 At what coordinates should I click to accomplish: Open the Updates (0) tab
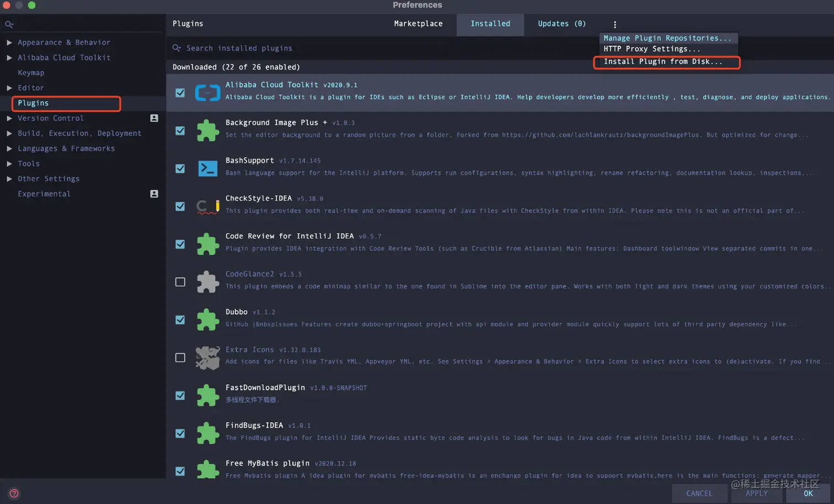point(562,24)
